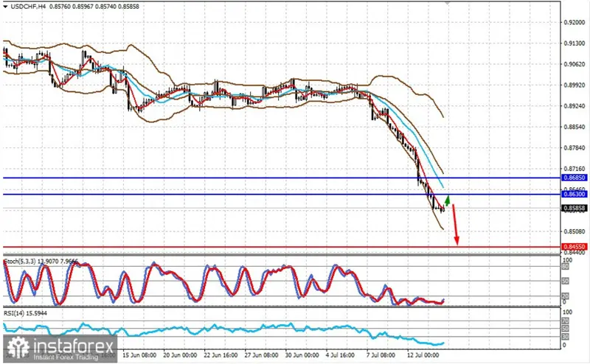This screenshot has height=364, width=590.
Task: Click the 0.9200 price axis label
Action: (574, 23)
